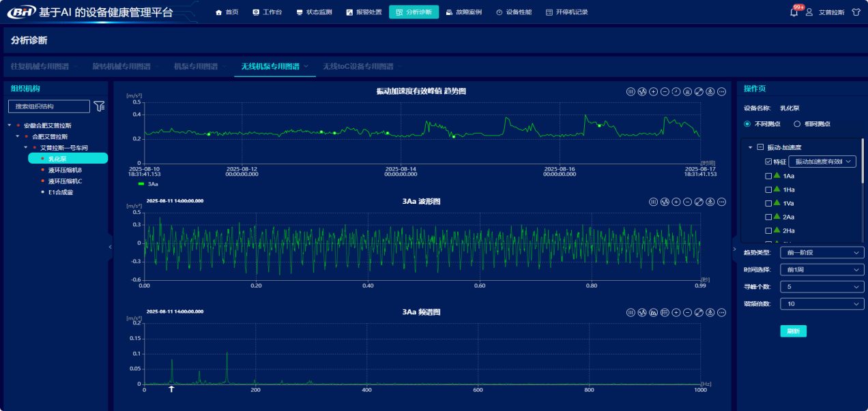868x411 pixels.
Task: Click the 搜索组织结构 search field
Action: (48, 106)
